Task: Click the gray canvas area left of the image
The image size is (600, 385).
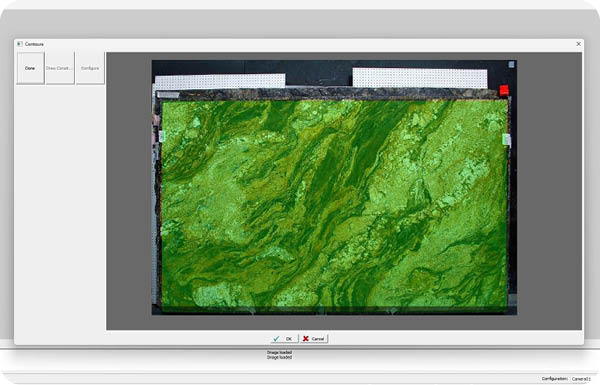Action: (x=129, y=191)
